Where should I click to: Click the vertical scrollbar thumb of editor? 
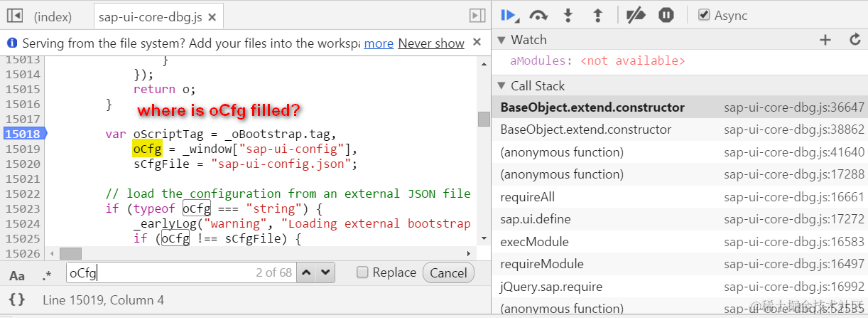[484, 119]
